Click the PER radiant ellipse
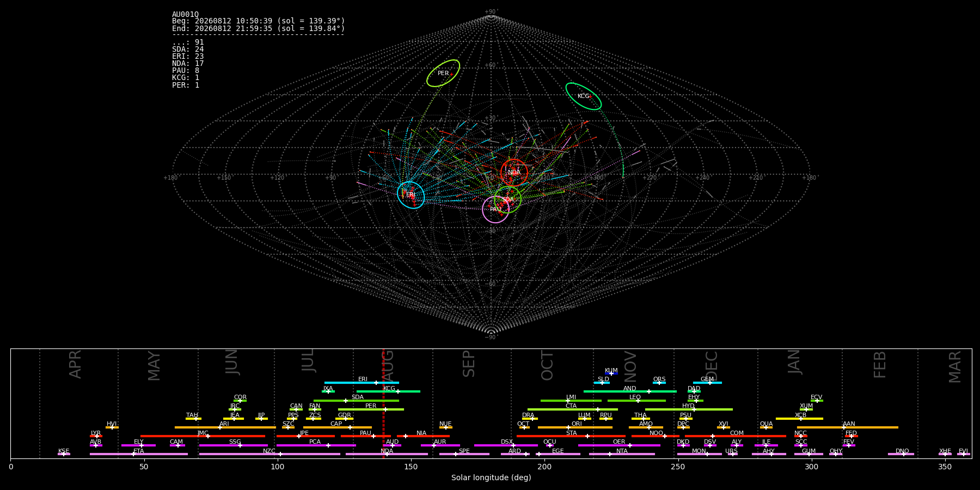This screenshot has height=490, width=980. coord(443,73)
